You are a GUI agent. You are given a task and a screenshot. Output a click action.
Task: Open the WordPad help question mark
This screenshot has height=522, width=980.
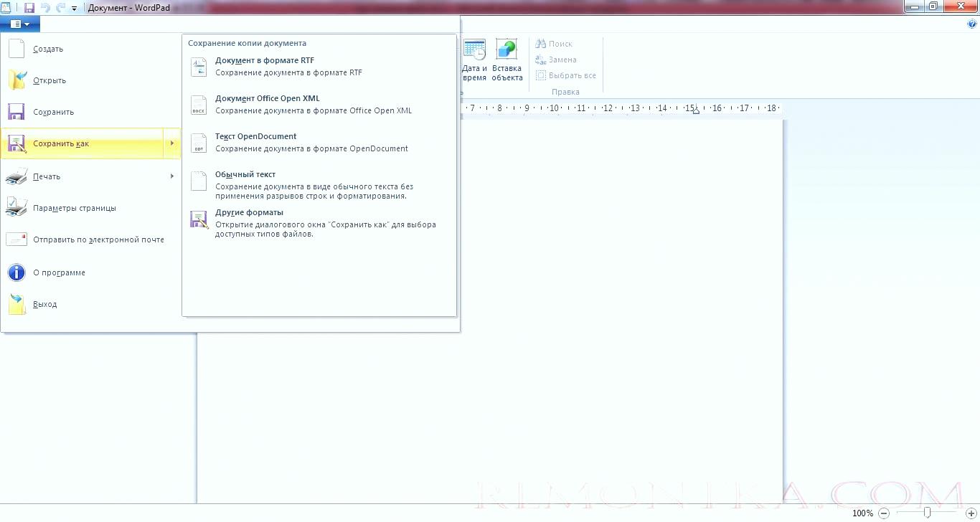972,24
